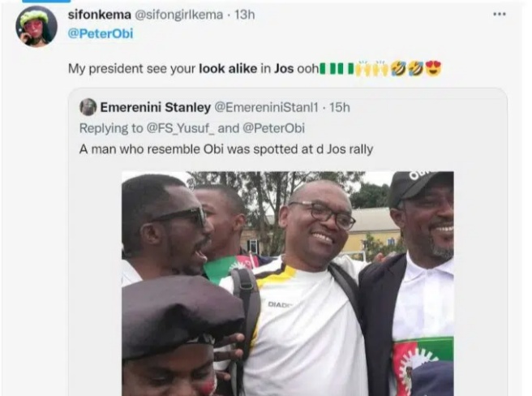The width and height of the screenshot is (532, 396).
Task: Click sifonkema's profile avatar
Action: 36,27
